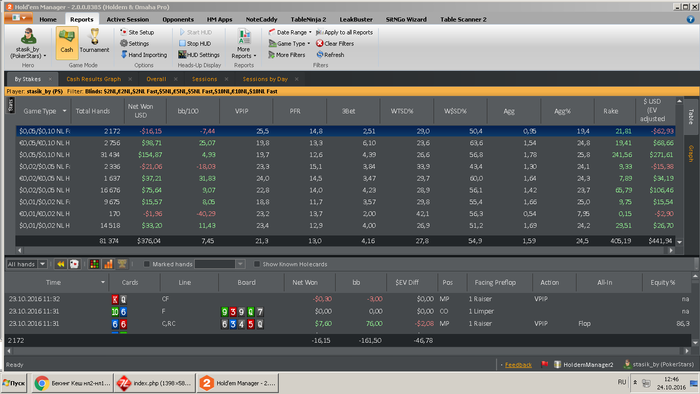This screenshot has height=394, width=700.
Task: Open Time column header dropdown arrow
Action: 103,282
